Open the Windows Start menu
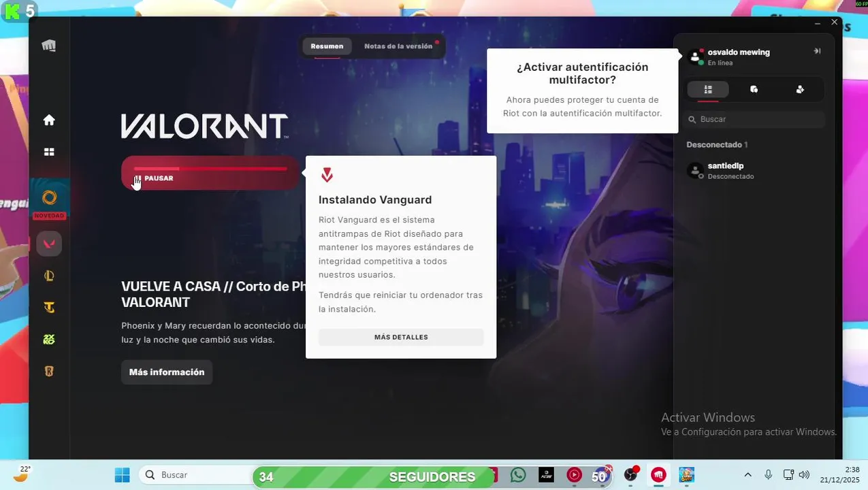This screenshot has width=868, height=490. [x=122, y=475]
